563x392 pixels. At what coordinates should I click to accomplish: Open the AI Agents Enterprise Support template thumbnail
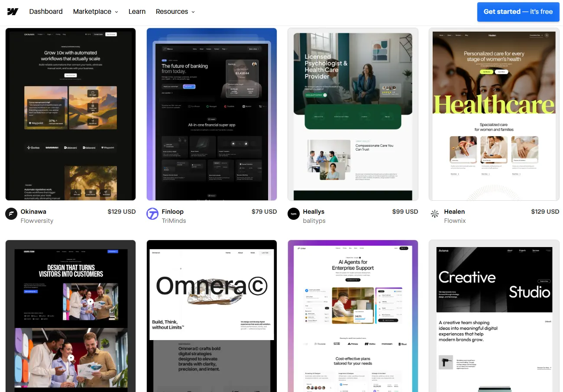pyautogui.click(x=353, y=316)
